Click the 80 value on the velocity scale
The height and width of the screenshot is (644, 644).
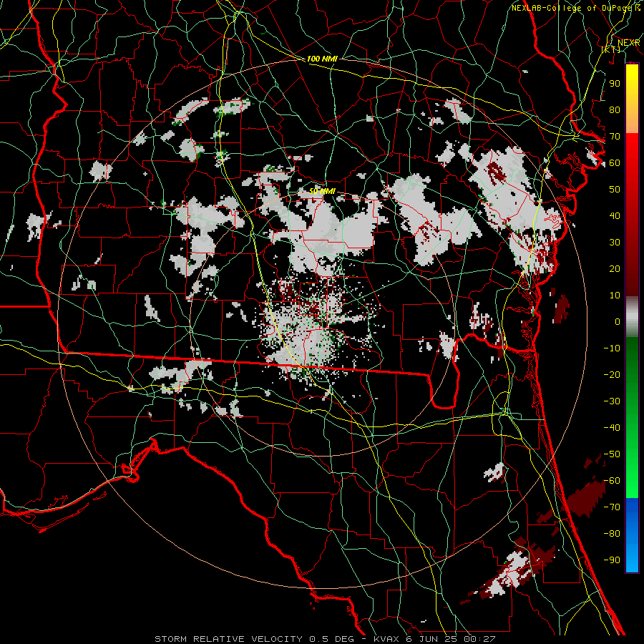pyautogui.click(x=615, y=109)
